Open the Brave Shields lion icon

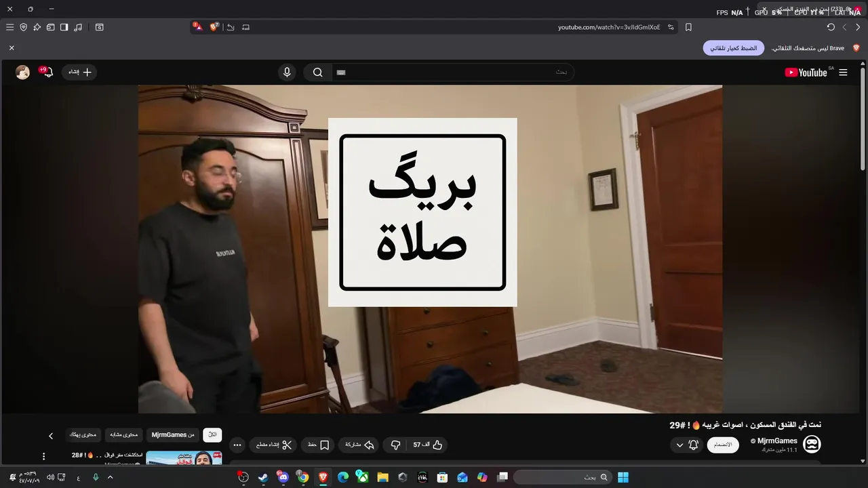coord(214,27)
